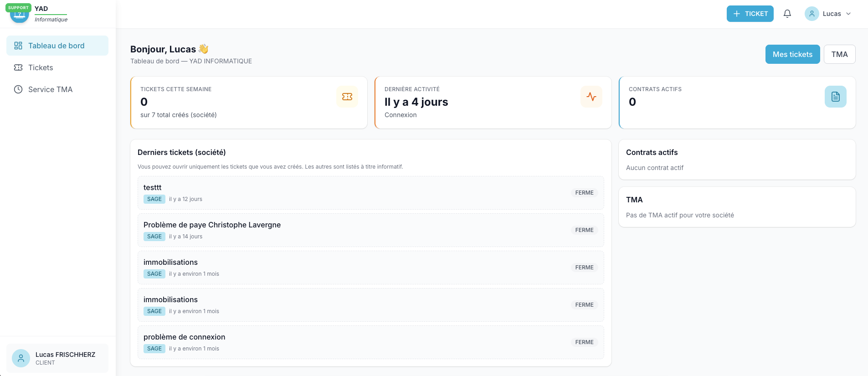
Task: Click the Lucas FRISCHHERZ client profile card
Action: pos(57,358)
